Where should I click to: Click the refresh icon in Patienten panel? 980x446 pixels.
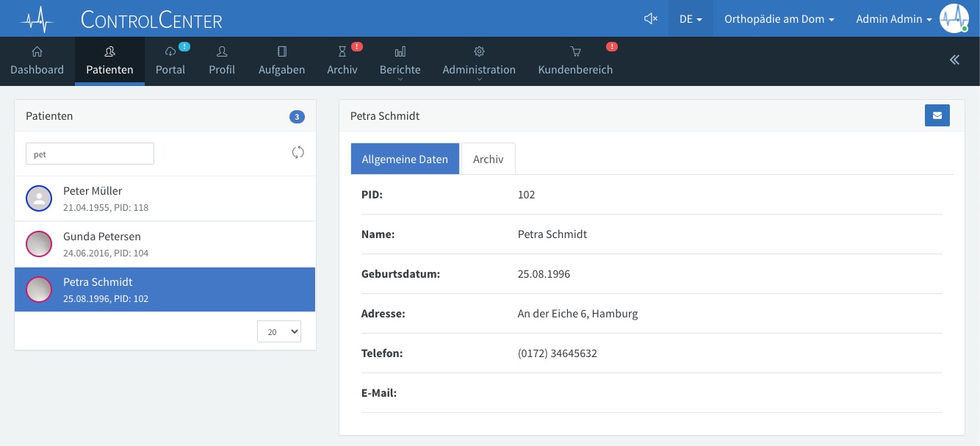pos(298,152)
